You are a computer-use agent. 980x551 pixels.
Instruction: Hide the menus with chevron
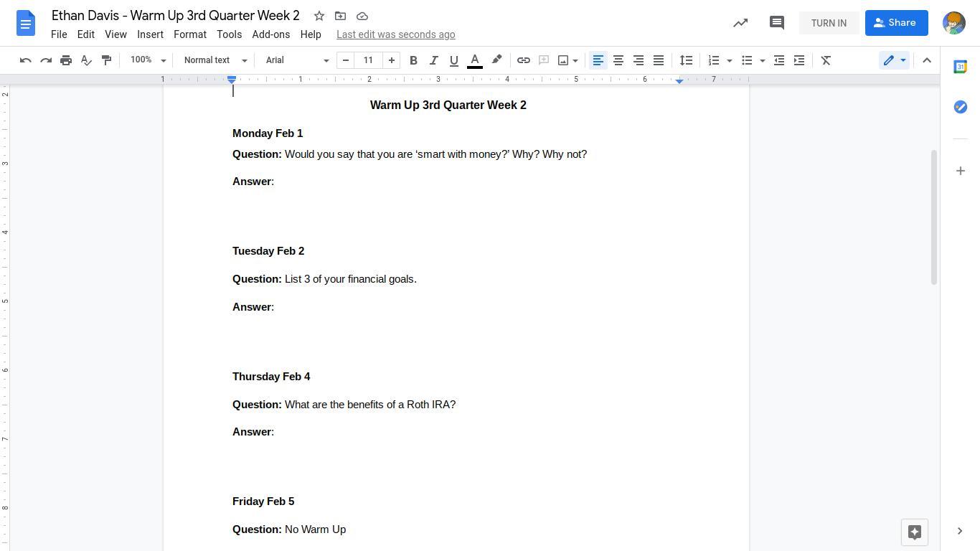tap(927, 60)
